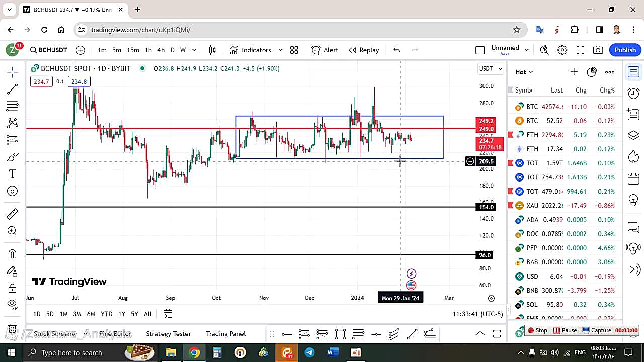
Task: Switch to 5m timeframe
Action: (117, 50)
